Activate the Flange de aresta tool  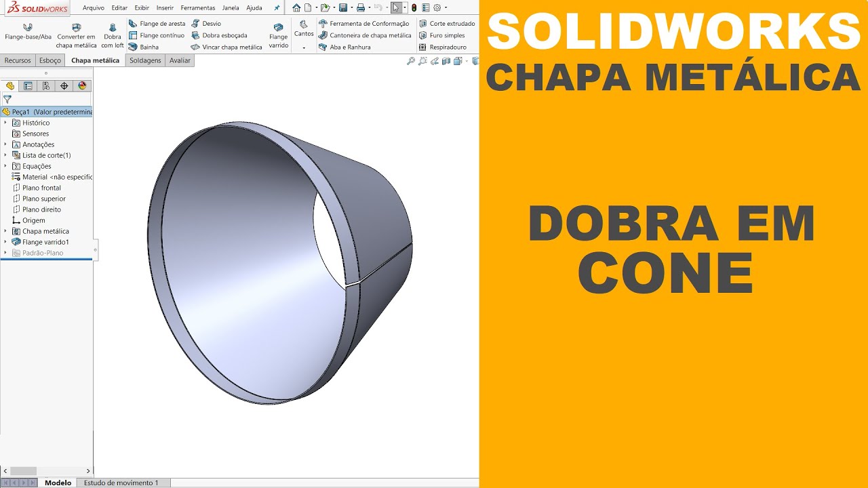[x=157, y=24]
